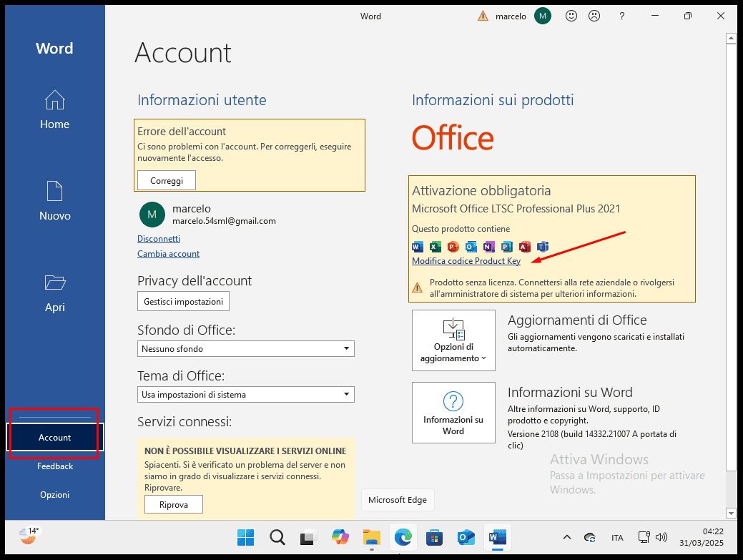Click the Correggi button
Image resolution: width=743 pixels, height=560 pixels.
click(167, 180)
